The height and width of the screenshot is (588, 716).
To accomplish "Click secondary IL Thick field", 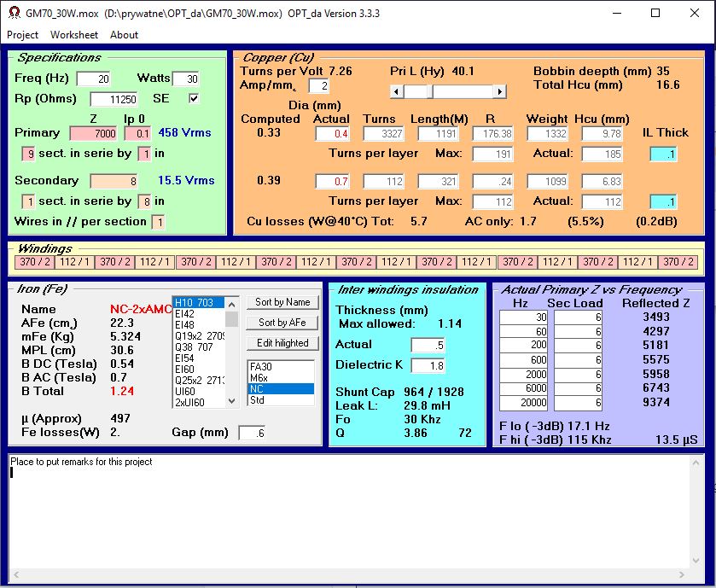I will [663, 201].
